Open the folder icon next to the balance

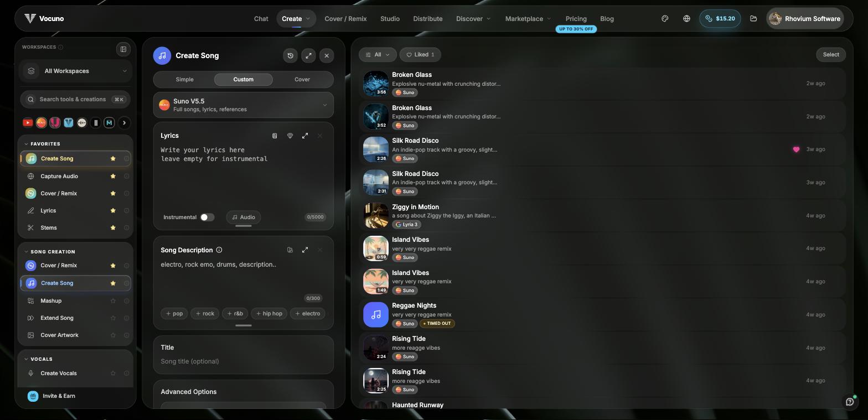[753, 18]
